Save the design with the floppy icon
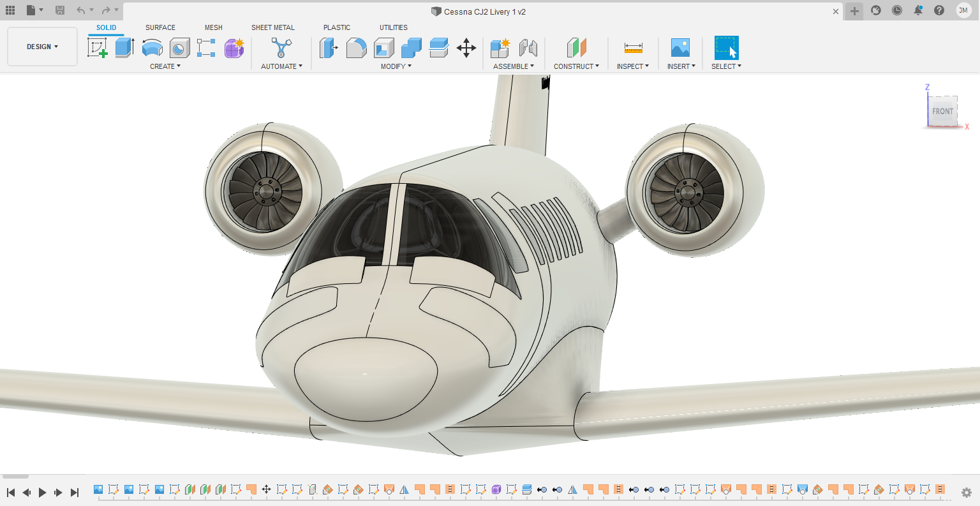Image resolution: width=980 pixels, height=506 pixels. (60, 10)
